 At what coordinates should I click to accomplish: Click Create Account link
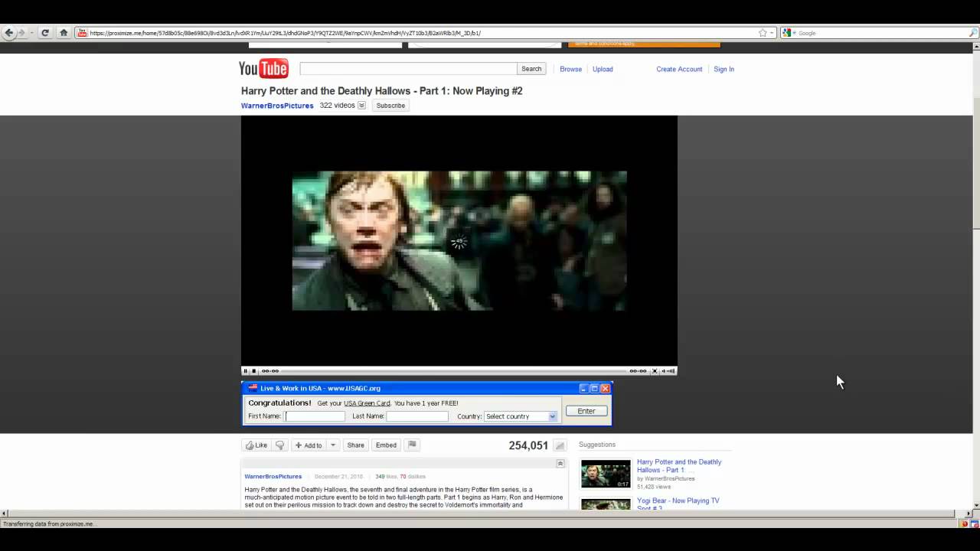pyautogui.click(x=679, y=69)
